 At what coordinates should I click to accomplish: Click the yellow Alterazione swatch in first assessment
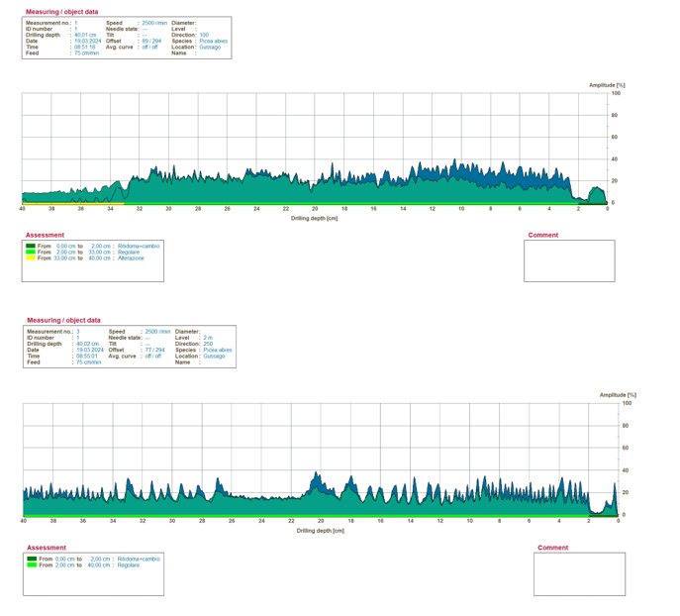point(31,258)
